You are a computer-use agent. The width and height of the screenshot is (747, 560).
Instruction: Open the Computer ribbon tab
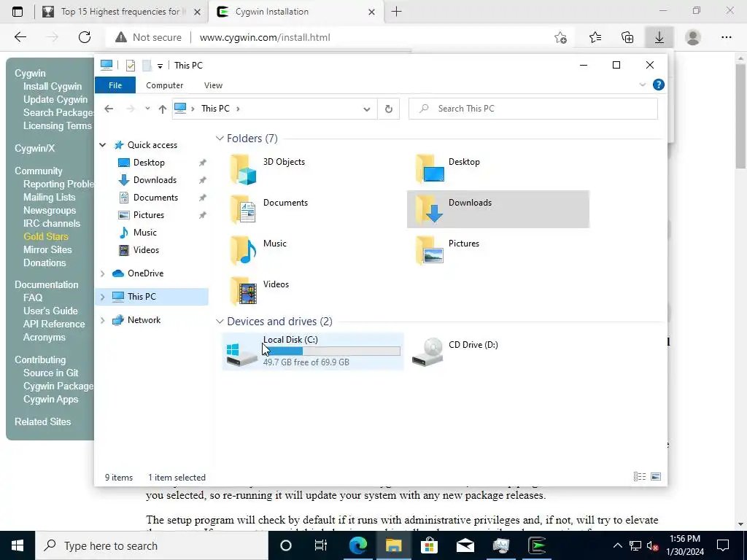(164, 85)
